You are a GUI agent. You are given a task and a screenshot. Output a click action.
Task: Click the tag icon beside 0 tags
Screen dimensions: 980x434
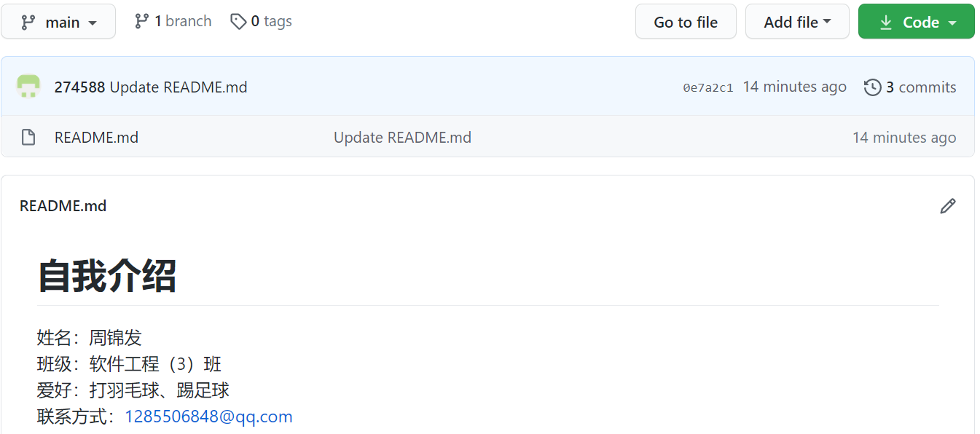[238, 21]
